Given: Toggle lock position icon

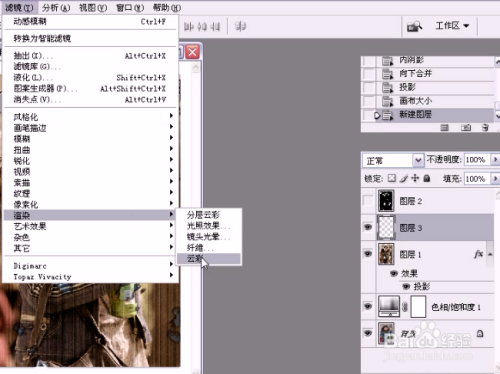Looking at the screenshot, I should (415, 178).
